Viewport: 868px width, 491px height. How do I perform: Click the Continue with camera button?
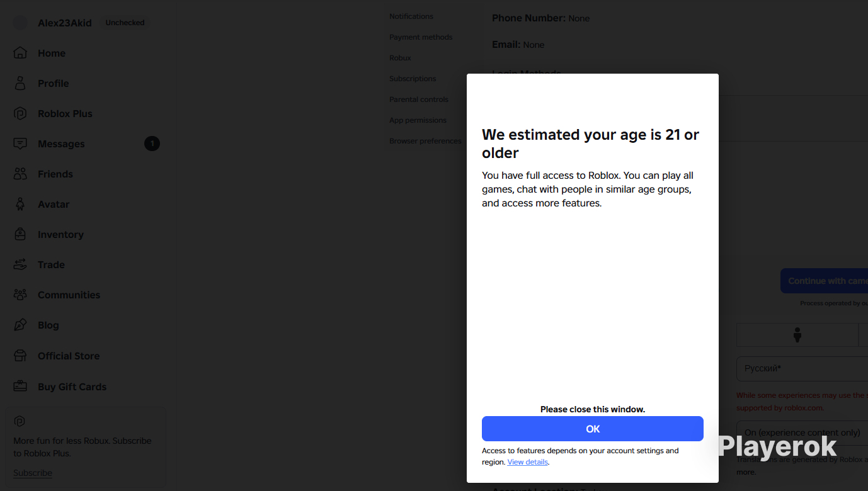point(825,281)
